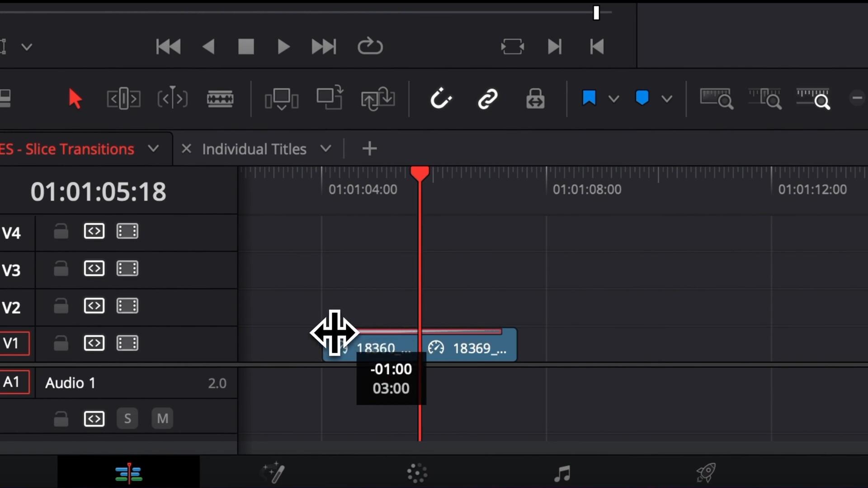Activate Trim edit mode tool
868x488 pixels.
pyautogui.click(x=123, y=99)
